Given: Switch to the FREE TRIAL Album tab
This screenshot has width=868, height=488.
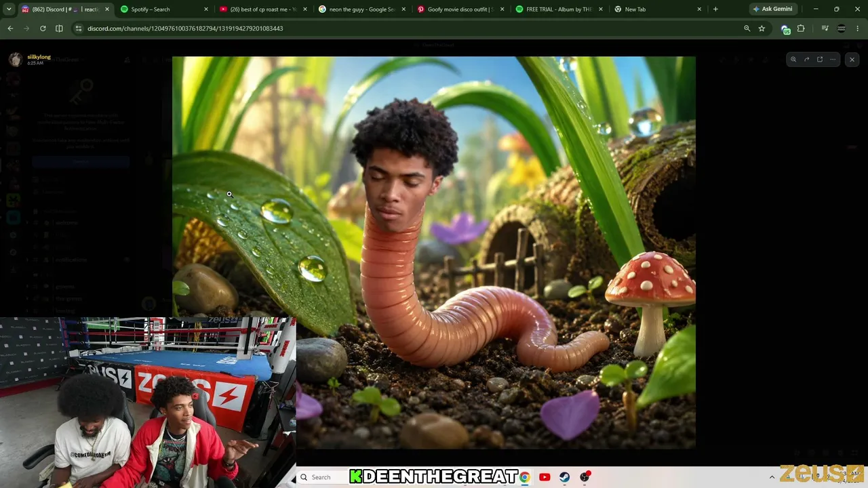Looking at the screenshot, I should pos(558,9).
